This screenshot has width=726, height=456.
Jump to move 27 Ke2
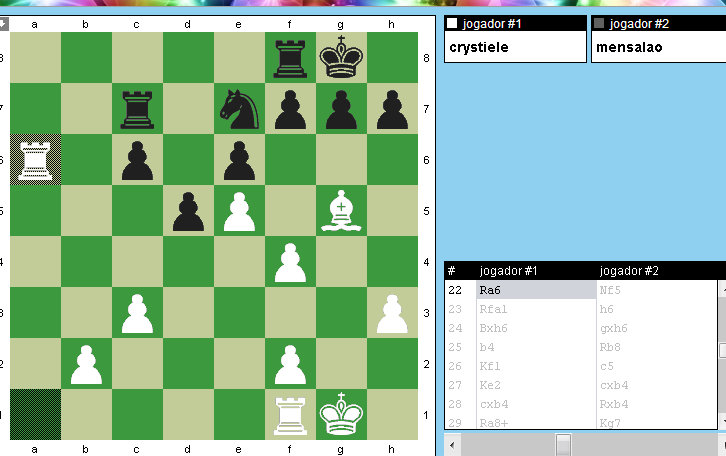[490, 385]
